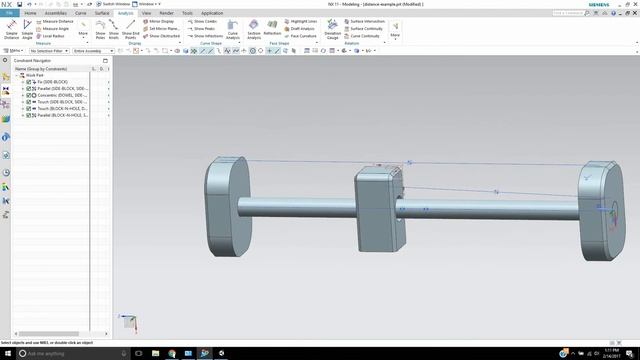The image size is (640, 360).
Task: Click the Cortana Ask me anything box
Action: (73, 353)
